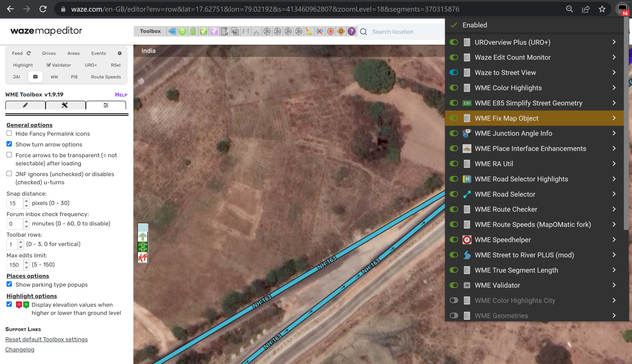Click the orange roundabout sign icon
632x364 pixels.
(x=341, y=31)
